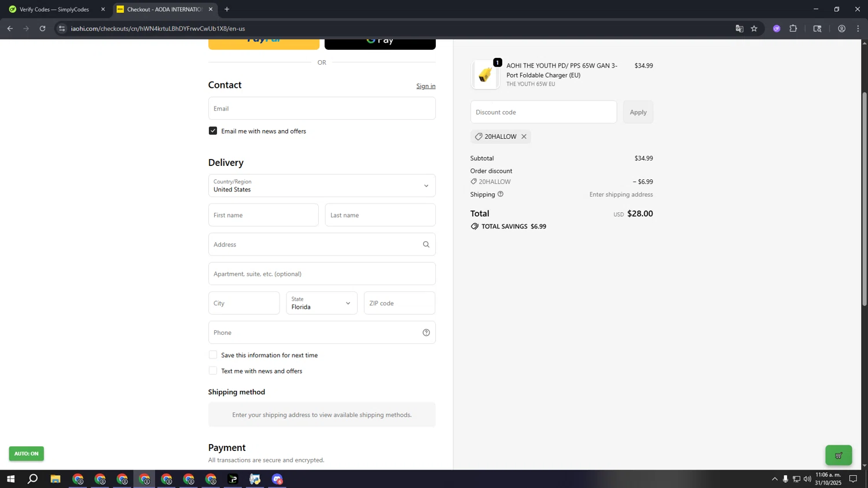View site information icon in address bar
The image size is (868, 488).
62,28
